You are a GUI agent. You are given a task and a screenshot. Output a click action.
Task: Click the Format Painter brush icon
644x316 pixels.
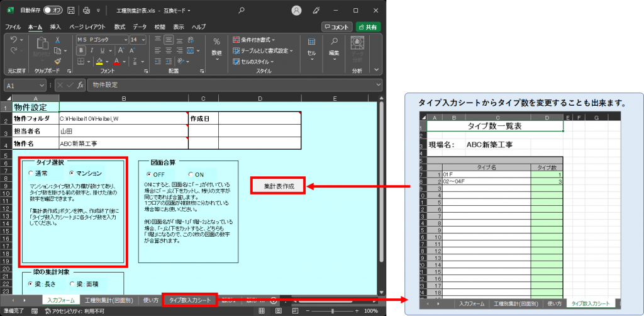57,62
